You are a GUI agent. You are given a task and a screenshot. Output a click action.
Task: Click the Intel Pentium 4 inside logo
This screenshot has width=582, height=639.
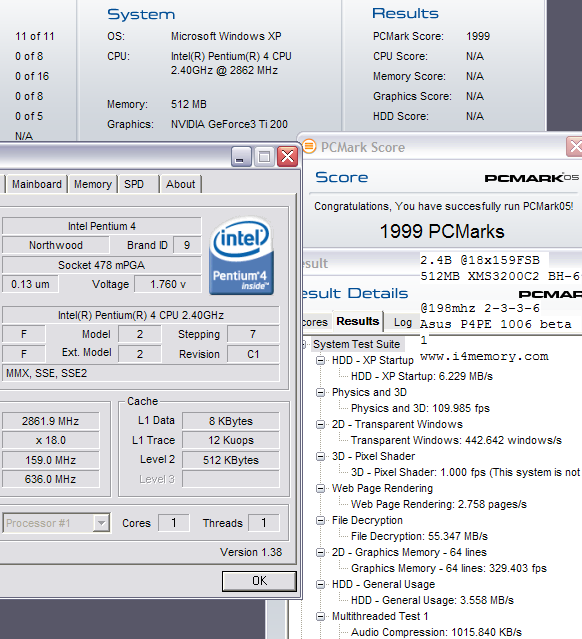tap(241, 256)
